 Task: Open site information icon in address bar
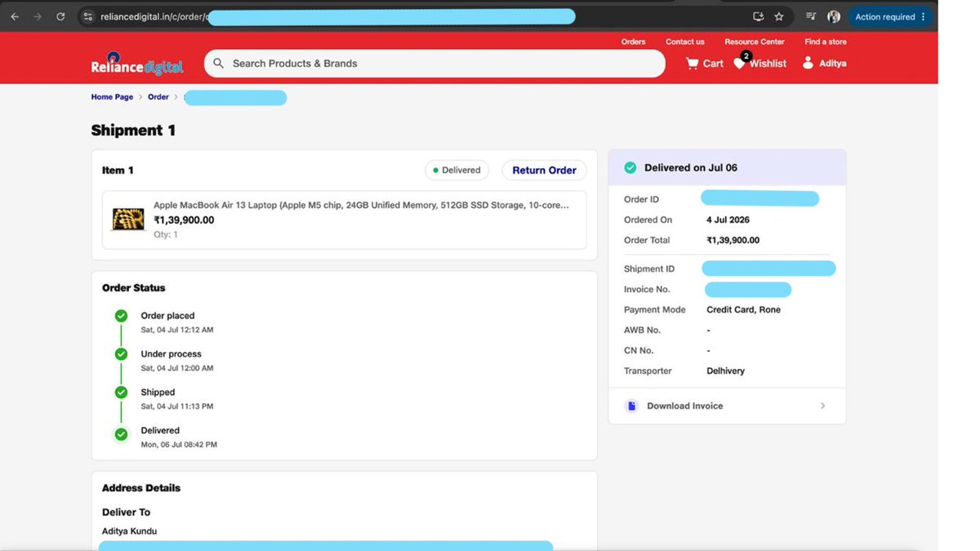(x=88, y=16)
